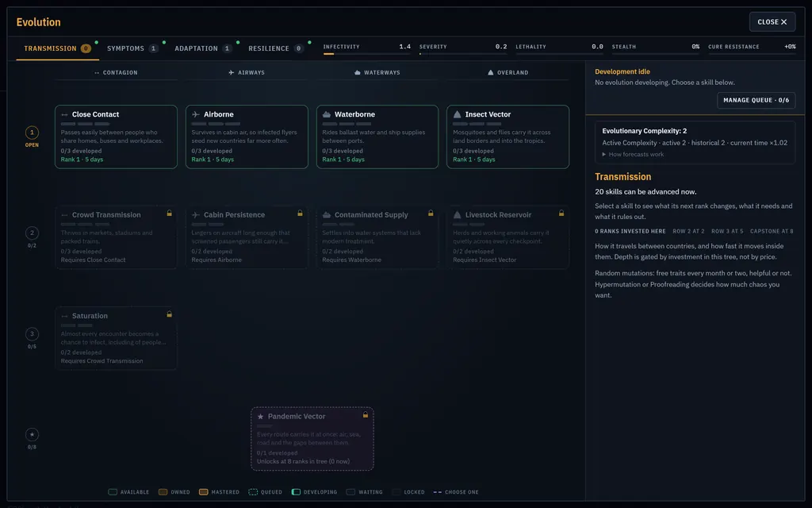Click the 'Row 2 at 2' label
The width and height of the screenshot is (812, 508).
click(x=688, y=231)
